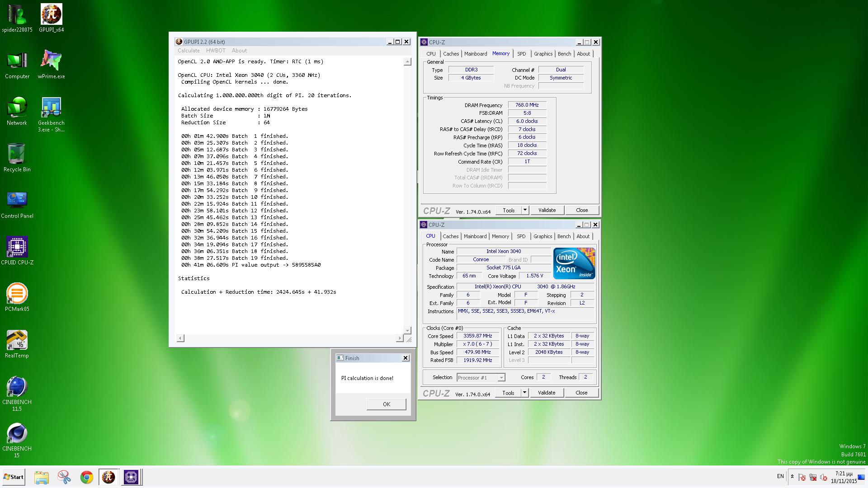Click the EN language indicator

point(780,476)
